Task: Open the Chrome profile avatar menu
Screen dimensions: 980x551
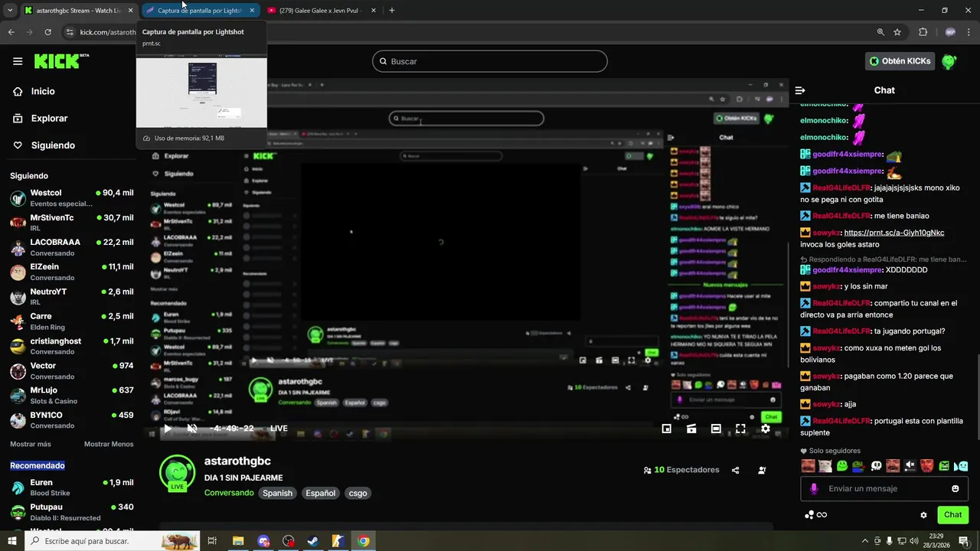Action: [x=950, y=32]
